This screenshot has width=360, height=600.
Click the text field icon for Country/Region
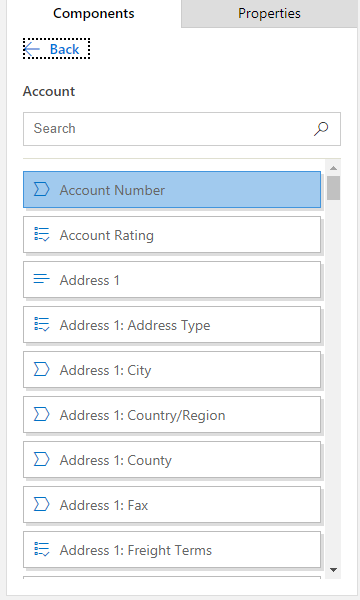pos(41,414)
